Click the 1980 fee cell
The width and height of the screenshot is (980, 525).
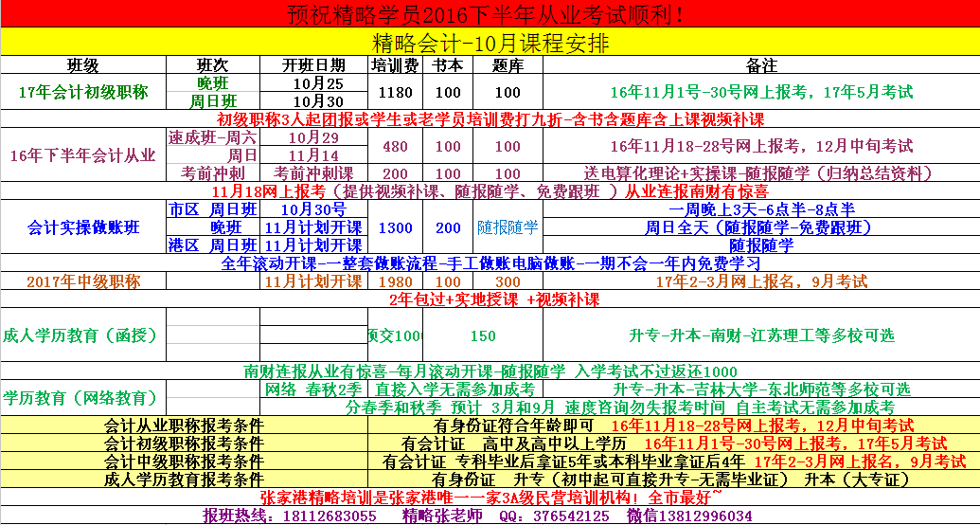pyautogui.click(x=395, y=281)
